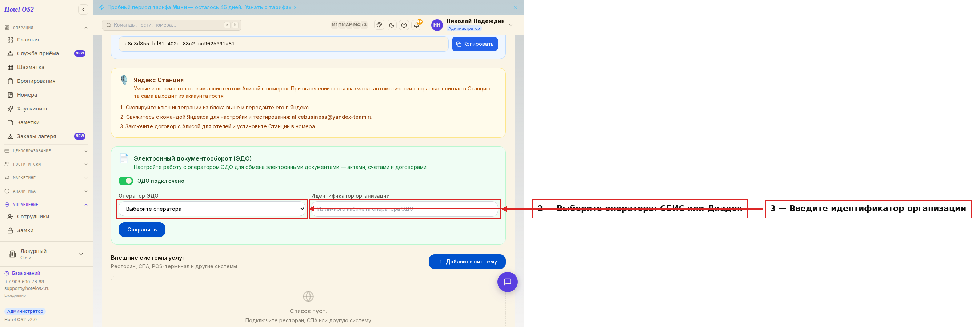Expand the Аналитика sidebar section
Viewport: 980px width, 327px height.
coord(47,191)
